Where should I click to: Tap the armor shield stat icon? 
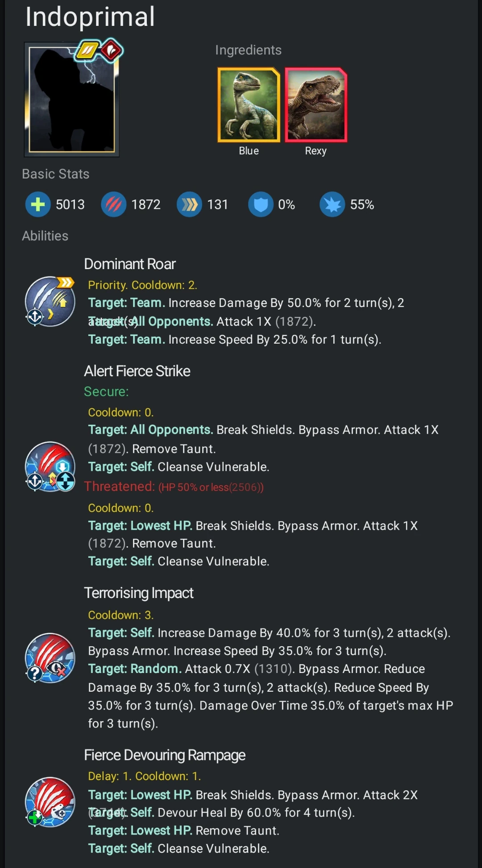(261, 204)
